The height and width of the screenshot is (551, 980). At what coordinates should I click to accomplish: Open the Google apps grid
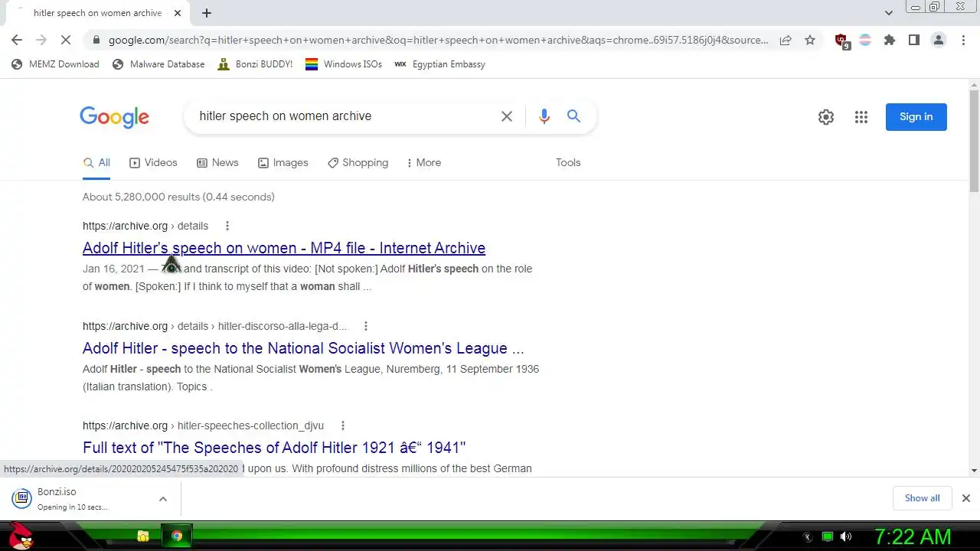point(861,117)
